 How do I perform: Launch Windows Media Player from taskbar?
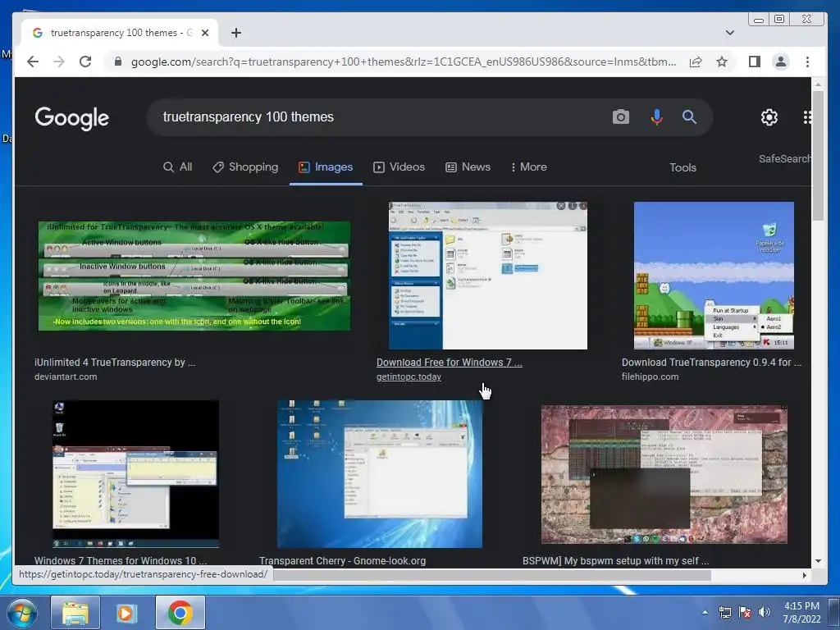pyautogui.click(x=127, y=613)
